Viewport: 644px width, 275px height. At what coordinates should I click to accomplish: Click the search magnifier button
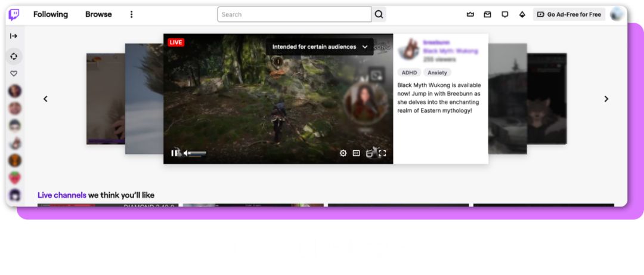click(x=379, y=14)
